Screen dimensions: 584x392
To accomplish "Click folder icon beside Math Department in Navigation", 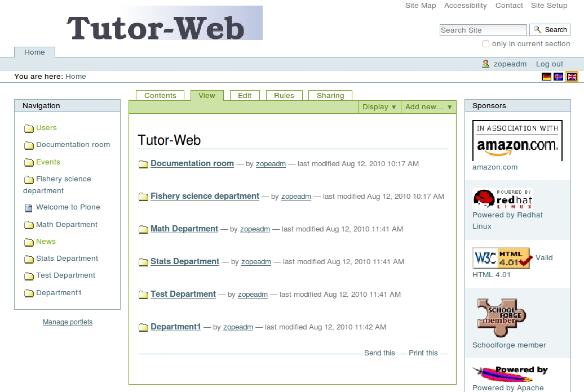I will pyautogui.click(x=29, y=225).
